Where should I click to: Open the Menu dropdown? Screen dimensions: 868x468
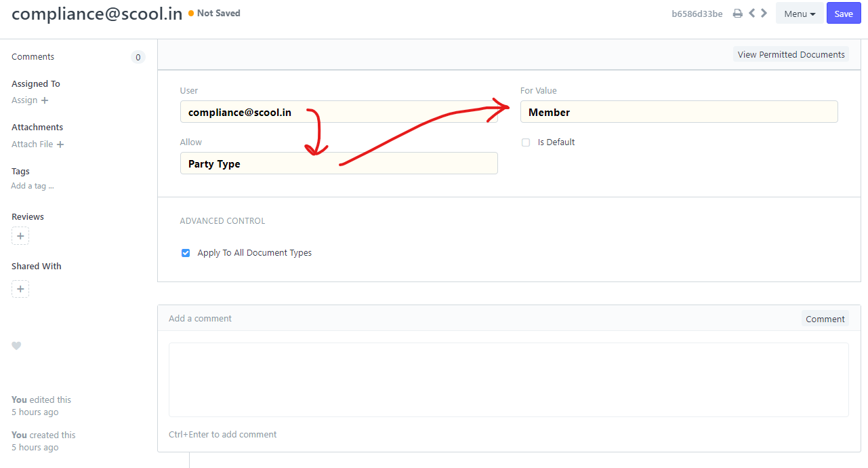800,14
